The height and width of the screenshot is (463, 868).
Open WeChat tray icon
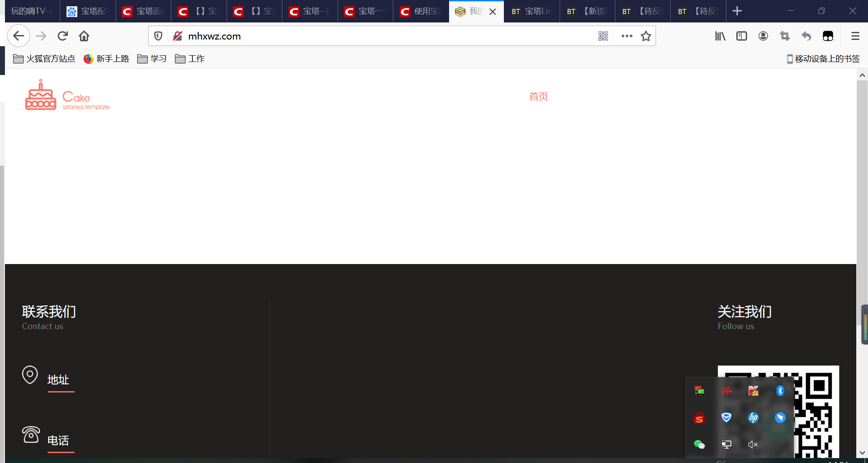click(x=699, y=445)
